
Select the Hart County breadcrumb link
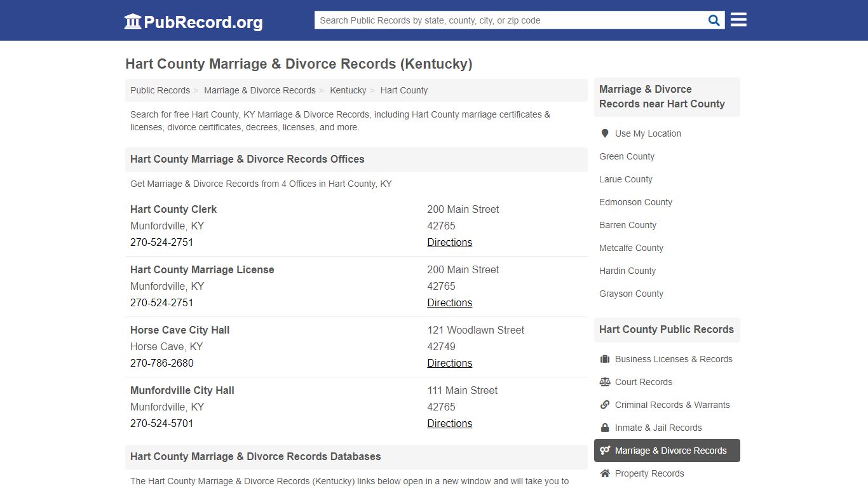click(404, 90)
